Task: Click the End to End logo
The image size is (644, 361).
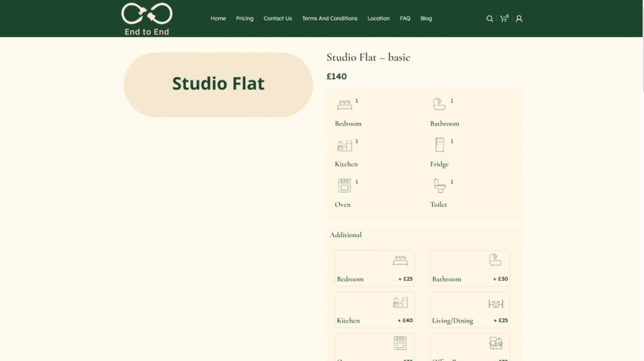Action: click(147, 19)
